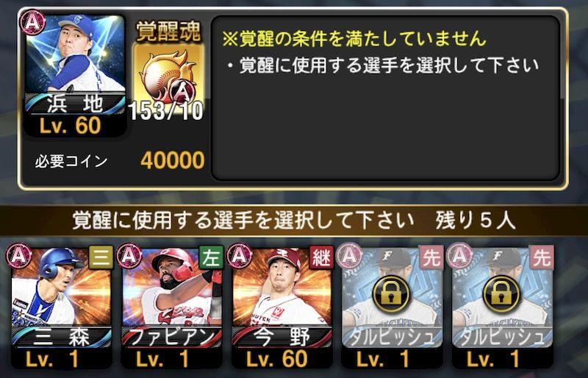Image resolution: width=588 pixels, height=378 pixels.
Task: Click the 153/10 soul count
Action: click(166, 111)
